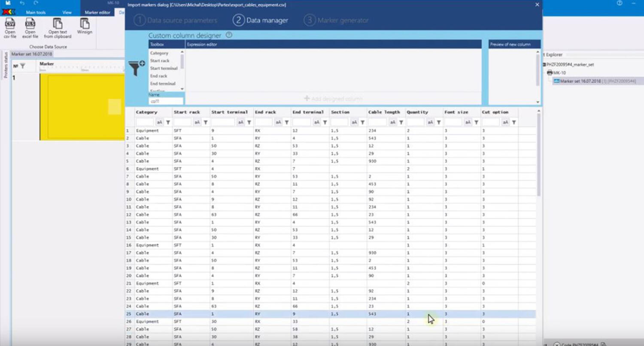Open the Printers status side panel
644x346 pixels.
(6, 65)
